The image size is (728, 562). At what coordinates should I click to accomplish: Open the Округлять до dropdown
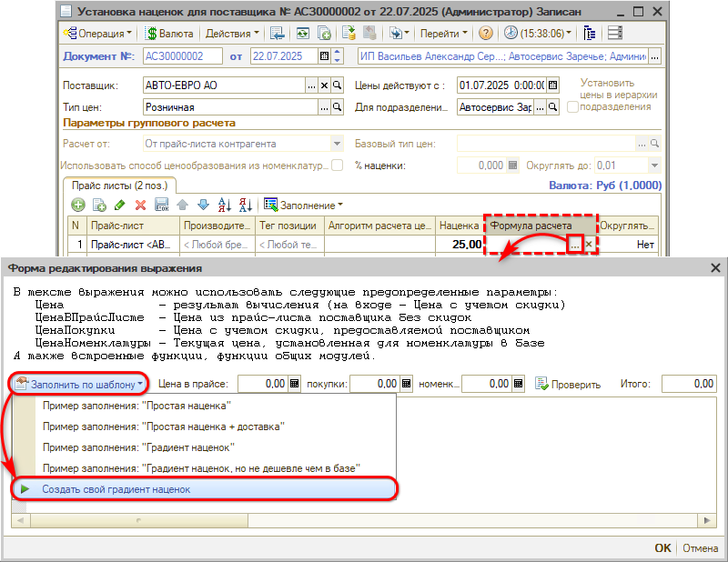(654, 166)
